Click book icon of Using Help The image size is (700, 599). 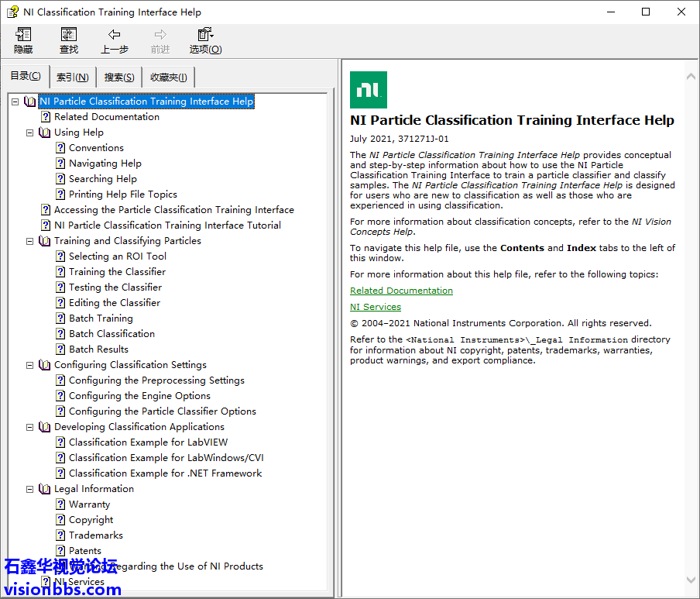coord(45,133)
